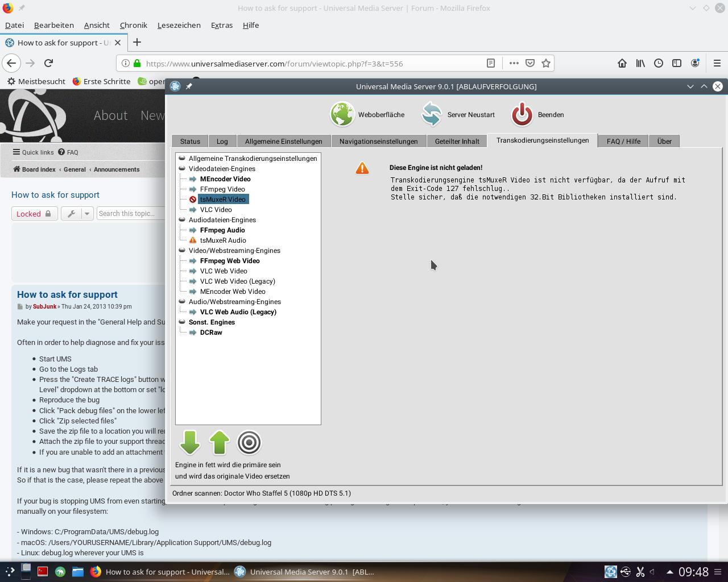Select DCRaw engine
This screenshot has height=582, width=728.
(x=211, y=332)
